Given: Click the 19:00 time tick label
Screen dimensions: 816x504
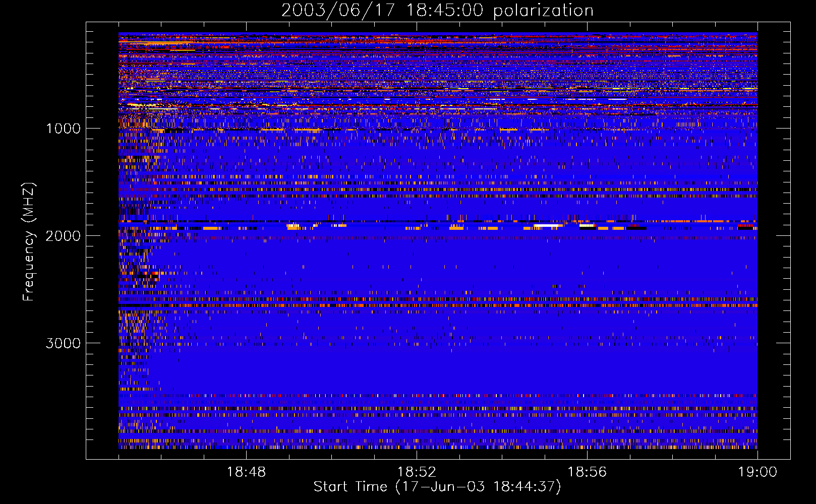Looking at the screenshot, I should point(757,472).
